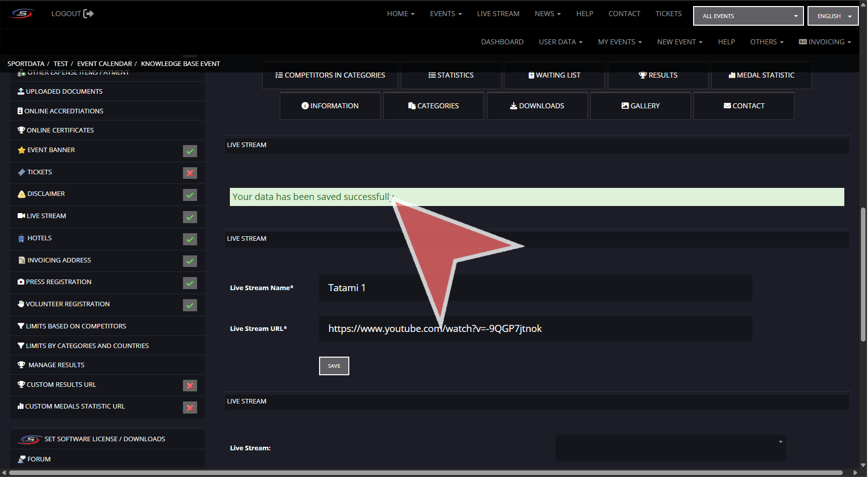Screen dimensions: 868x477
Task: Expand the Live Stream selection combo box
Action: (670, 448)
